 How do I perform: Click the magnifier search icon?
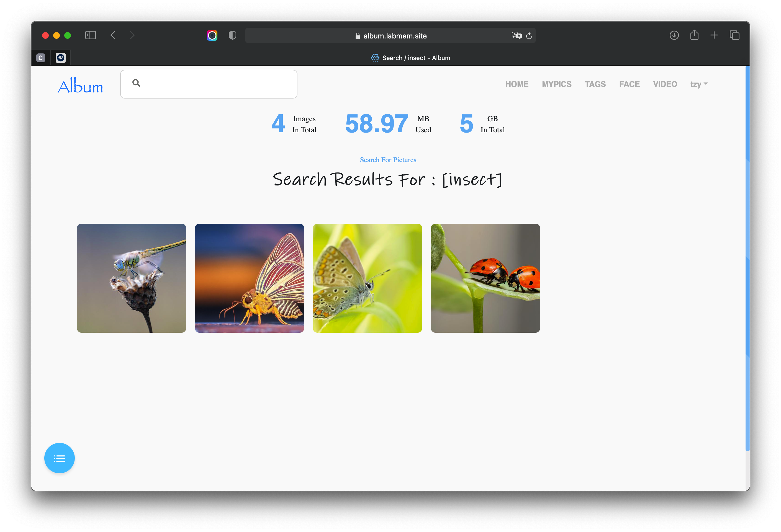[x=136, y=83]
